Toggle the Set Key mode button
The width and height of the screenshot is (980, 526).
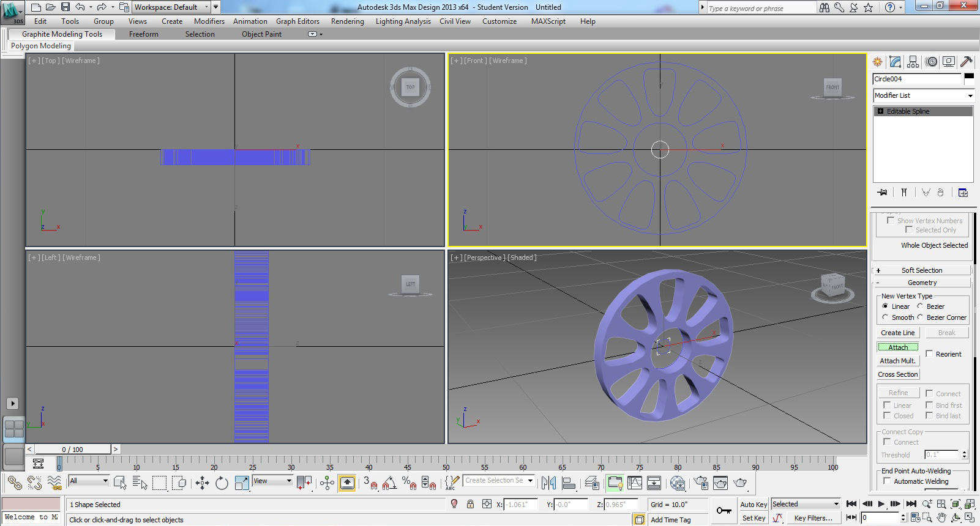[754, 518]
